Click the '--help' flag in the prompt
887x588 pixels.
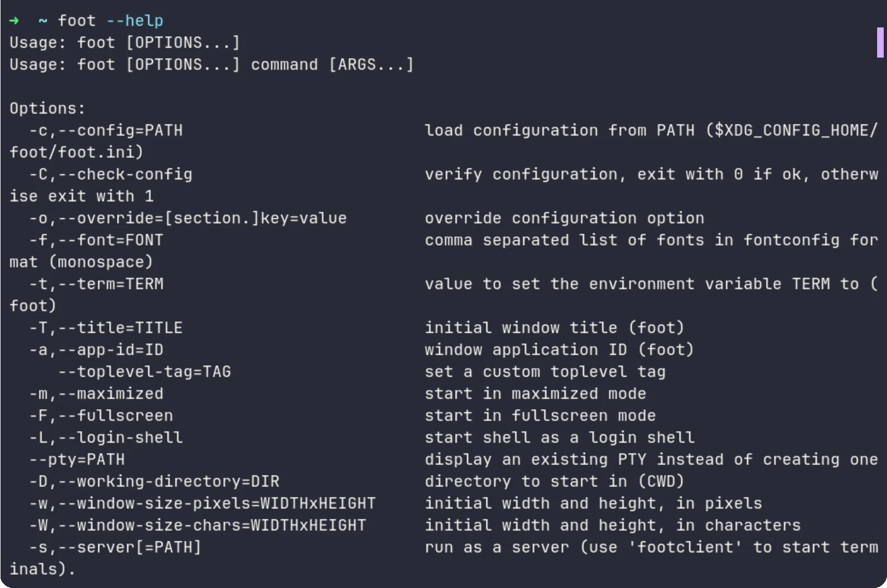(x=134, y=21)
